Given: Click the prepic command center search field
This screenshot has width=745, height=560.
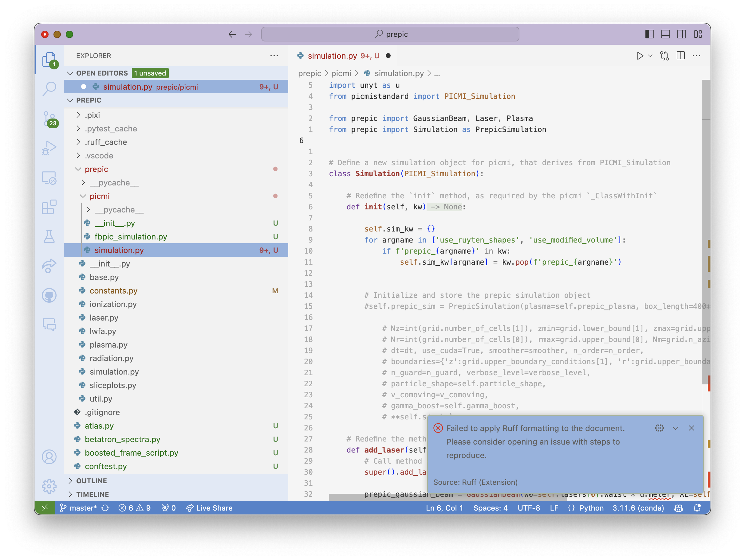Looking at the screenshot, I should (x=390, y=34).
